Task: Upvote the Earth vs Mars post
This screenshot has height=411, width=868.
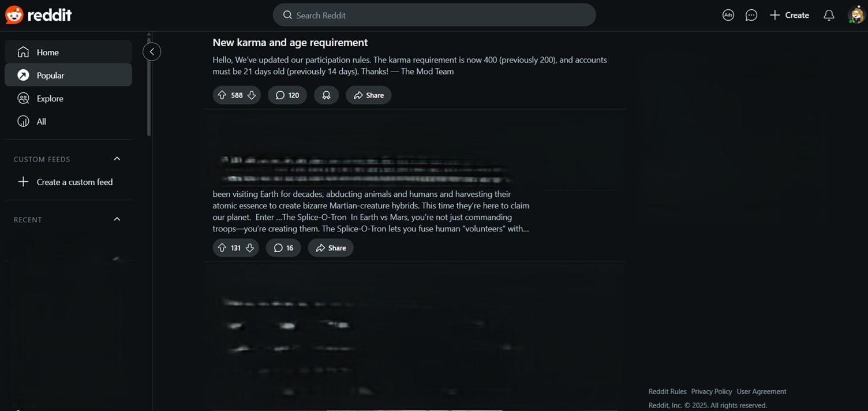Action: point(222,248)
